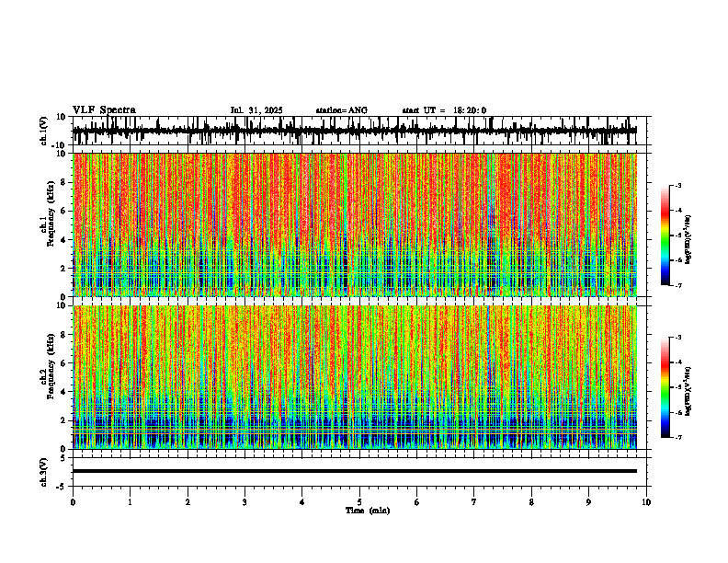728x563 pixels.
Task: Click the 'station=ANG' header text
Action: click(x=342, y=110)
